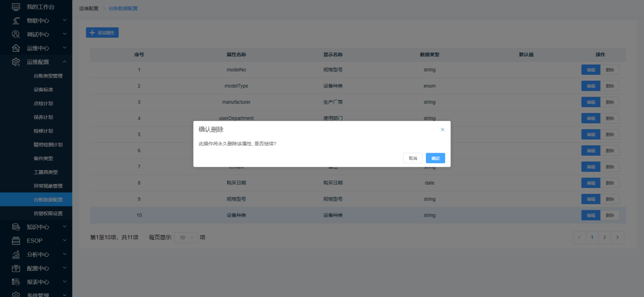
Task: Cancel deletion with 取消 button
Action: [412, 158]
